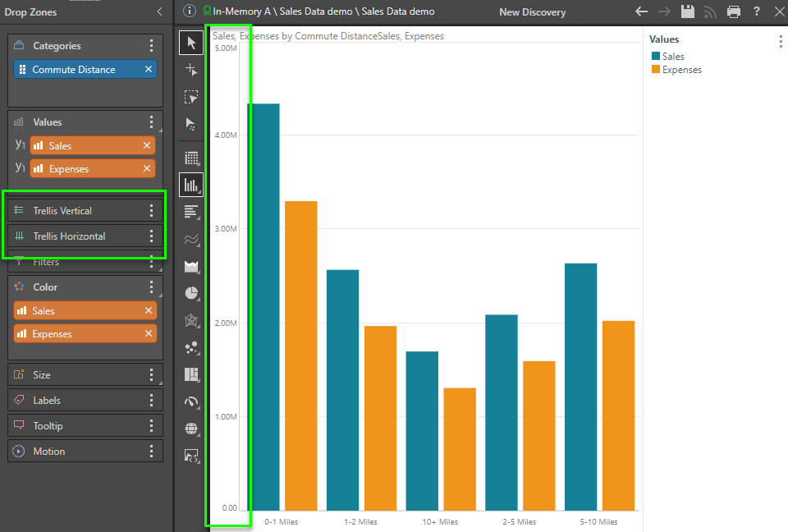The image size is (788, 532).
Task: Print the report using printer icon
Action: (x=733, y=11)
